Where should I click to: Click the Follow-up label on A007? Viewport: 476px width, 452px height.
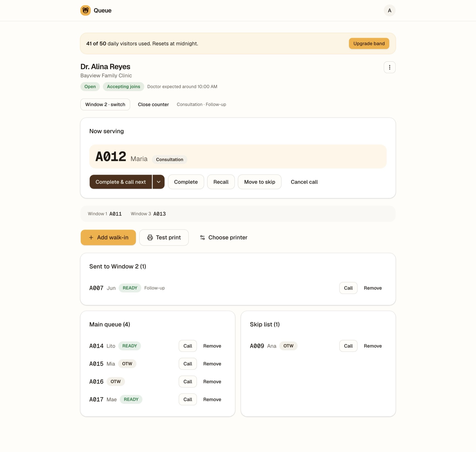point(154,288)
